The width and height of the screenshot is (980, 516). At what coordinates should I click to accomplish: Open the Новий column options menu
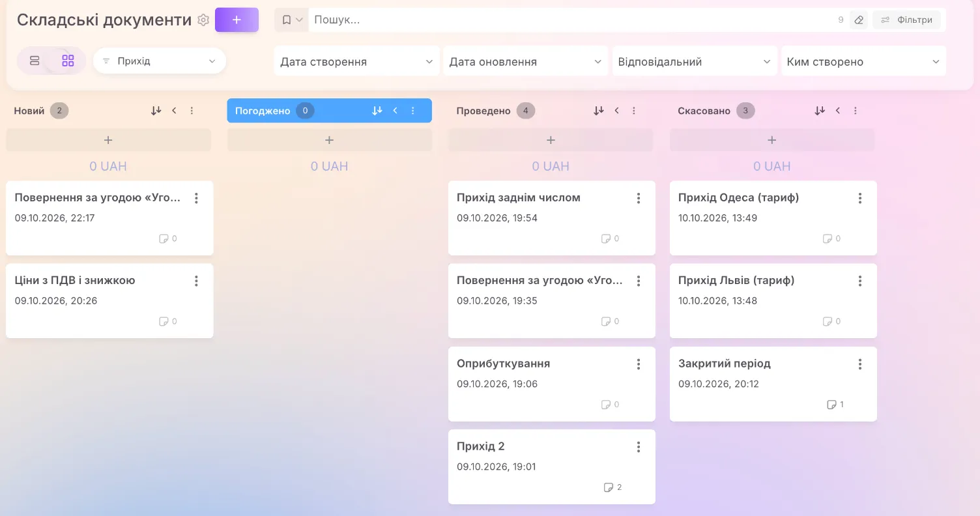192,111
